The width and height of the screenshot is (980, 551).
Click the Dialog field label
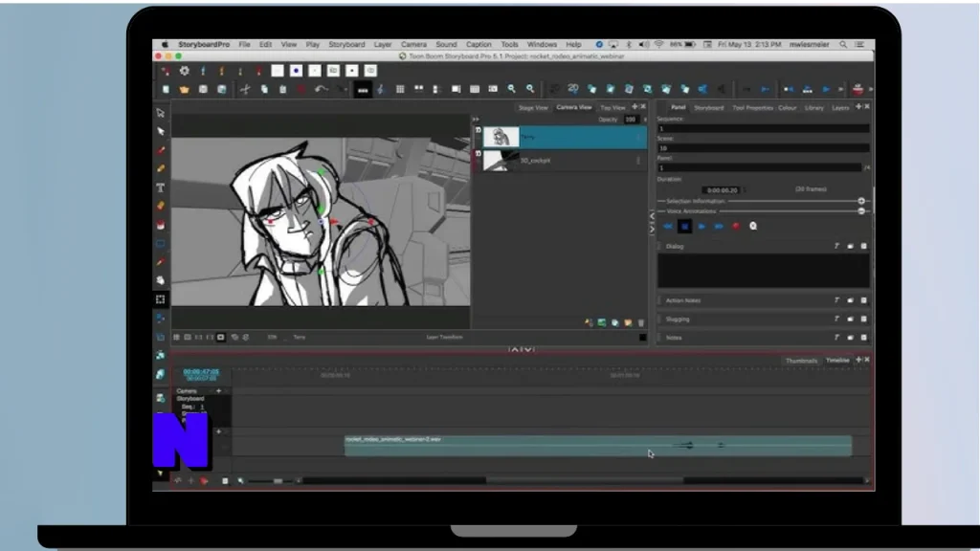click(675, 246)
